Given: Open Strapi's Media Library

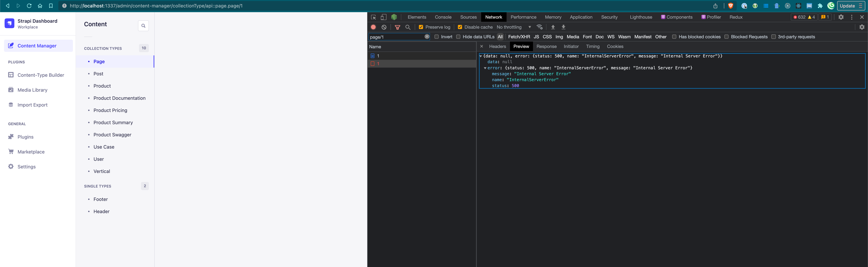Looking at the screenshot, I should (32, 90).
